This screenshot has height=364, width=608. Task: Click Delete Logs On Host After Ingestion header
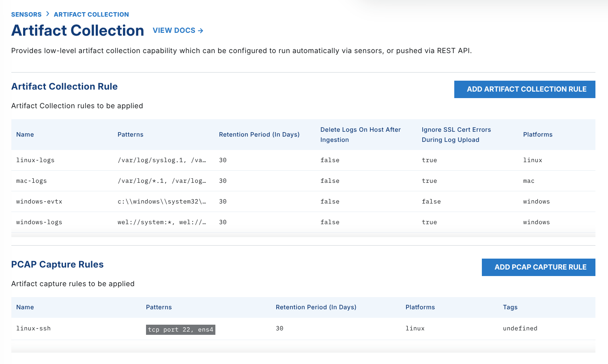[360, 135]
